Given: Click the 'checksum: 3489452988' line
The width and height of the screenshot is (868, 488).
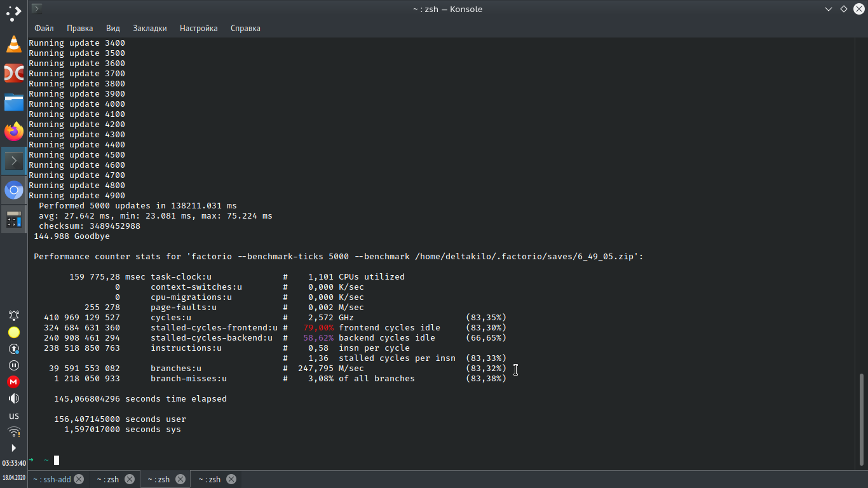Looking at the screenshot, I should tap(90, 226).
